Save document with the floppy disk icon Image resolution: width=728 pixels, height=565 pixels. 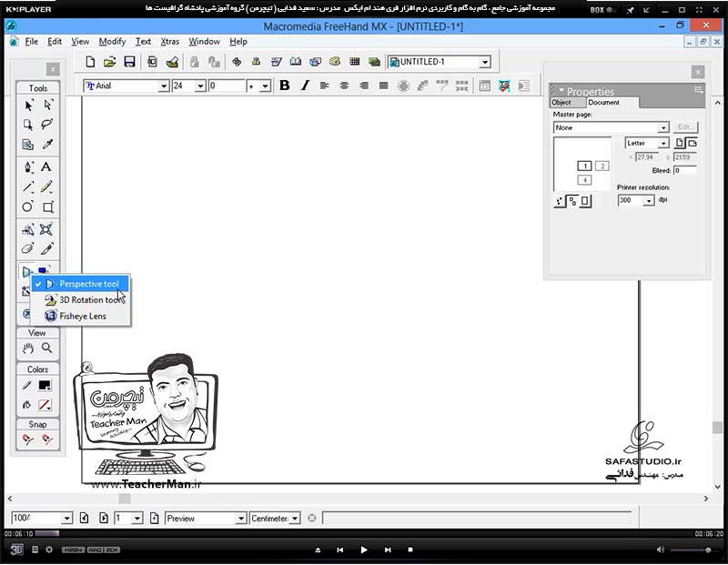point(129,62)
